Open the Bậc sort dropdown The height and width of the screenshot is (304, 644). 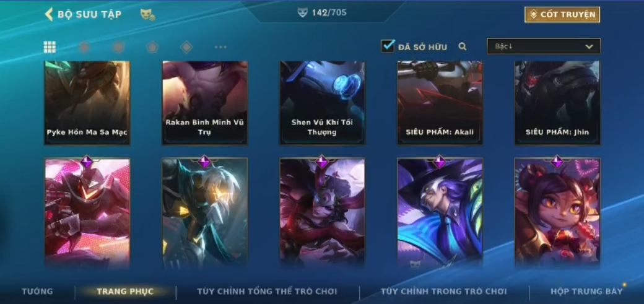pyautogui.click(x=544, y=46)
